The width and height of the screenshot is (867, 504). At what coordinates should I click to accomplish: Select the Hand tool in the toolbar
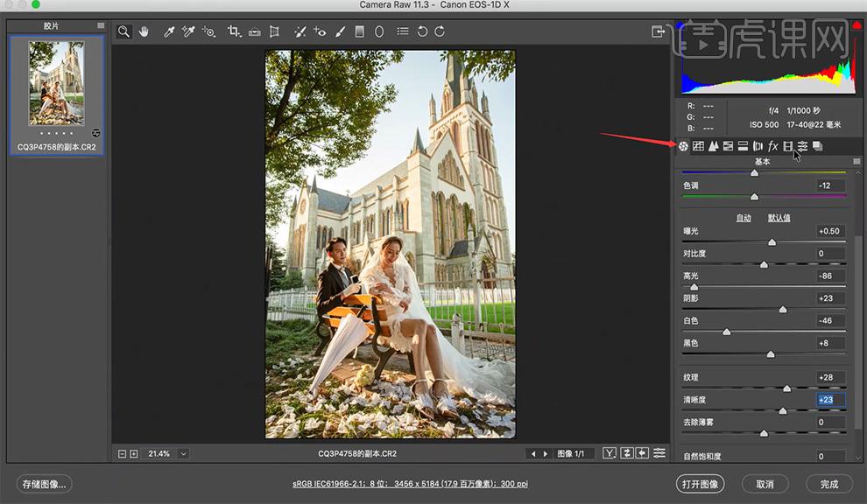tap(144, 31)
